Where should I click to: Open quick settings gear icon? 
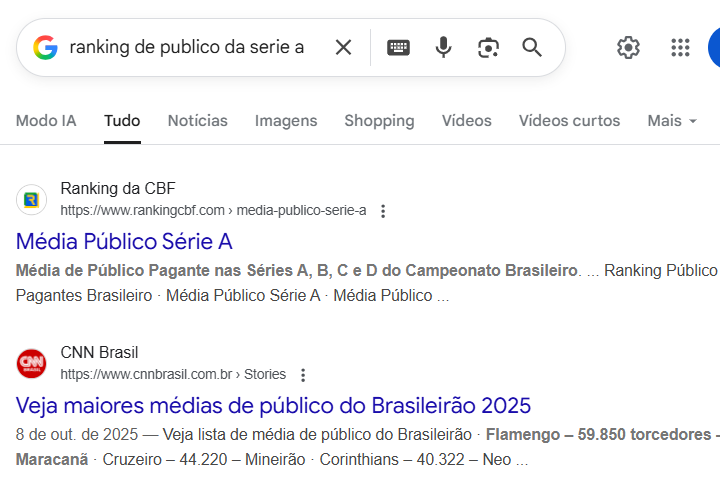click(628, 47)
